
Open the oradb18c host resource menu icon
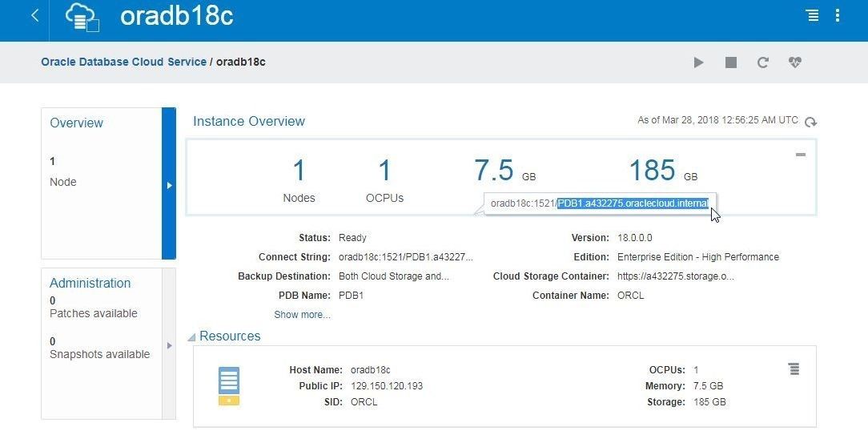click(794, 369)
